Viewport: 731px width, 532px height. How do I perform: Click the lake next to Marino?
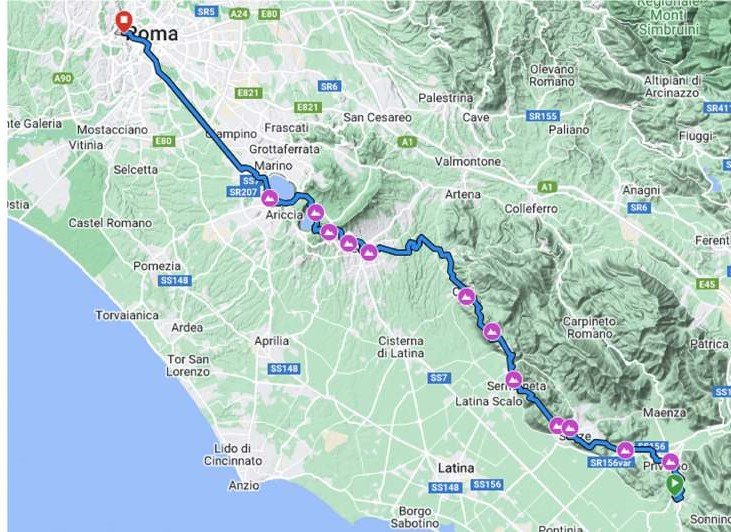pyautogui.click(x=282, y=187)
